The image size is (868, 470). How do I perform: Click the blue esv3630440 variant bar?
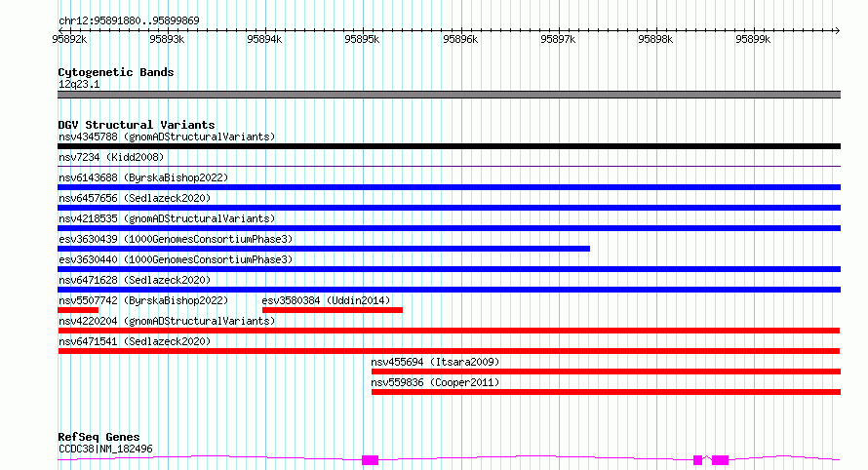pos(449,269)
